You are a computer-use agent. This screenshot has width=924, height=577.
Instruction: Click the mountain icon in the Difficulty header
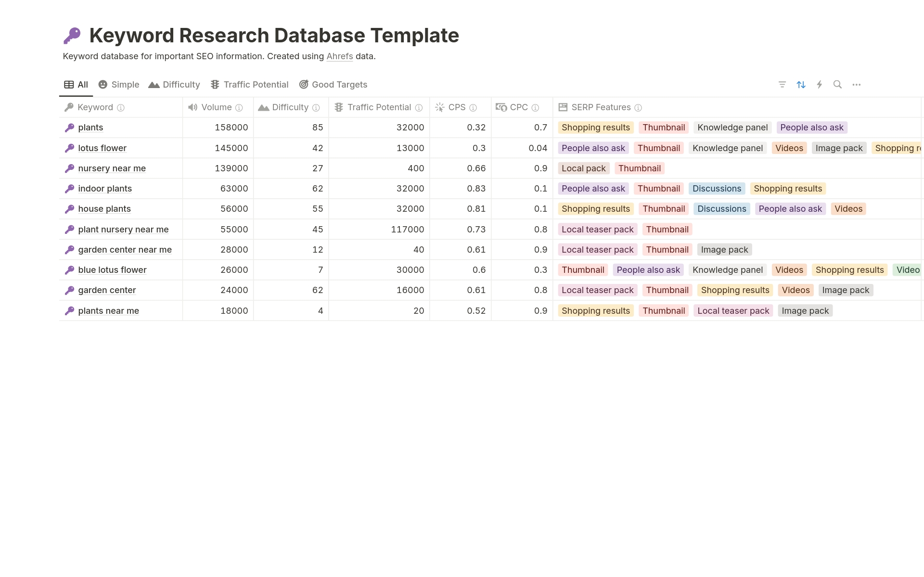264,107
